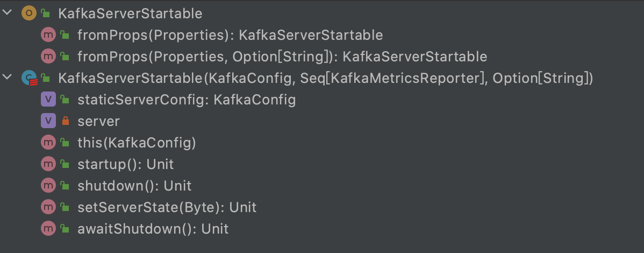
Task: Click the orange object icon beside KafkaServerStartable
Action: click(28, 13)
